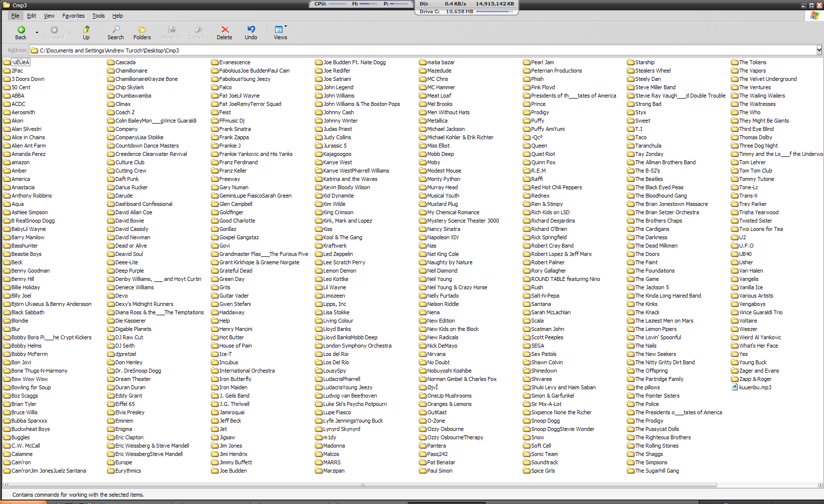The width and height of the screenshot is (824, 504).
Task: Select the The Beatles folder icon
Action: [x=631, y=179]
